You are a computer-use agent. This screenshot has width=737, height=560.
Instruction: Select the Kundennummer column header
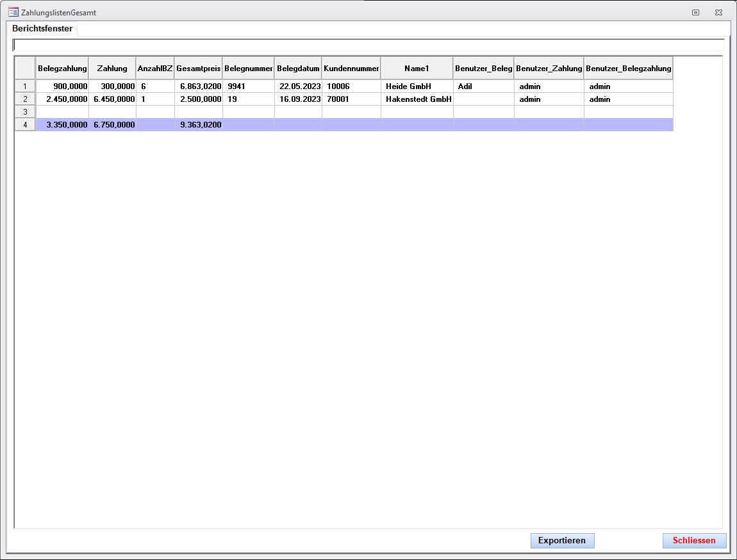[x=351, y=69]
